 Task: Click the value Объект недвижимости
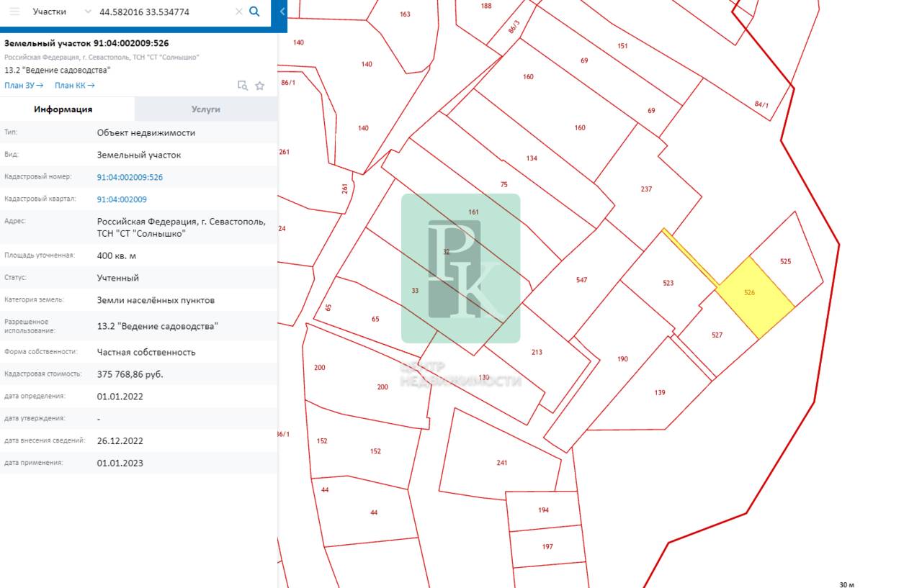pos(146,133)
